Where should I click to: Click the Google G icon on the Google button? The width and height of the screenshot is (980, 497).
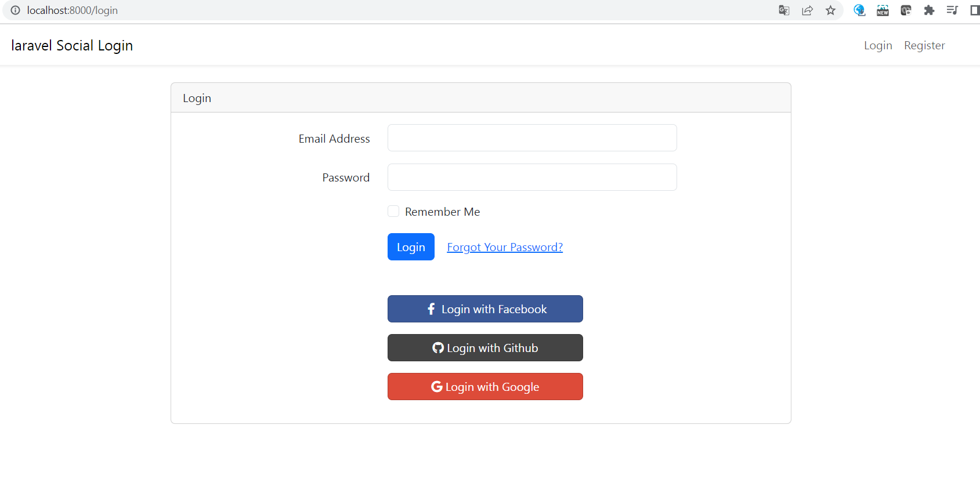click(x=436, y=386)
